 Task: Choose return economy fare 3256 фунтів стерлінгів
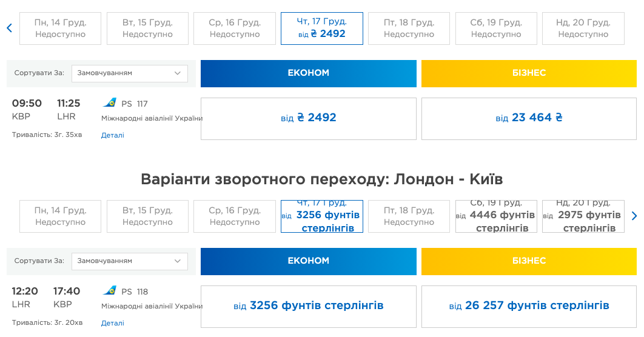point(309,307)
